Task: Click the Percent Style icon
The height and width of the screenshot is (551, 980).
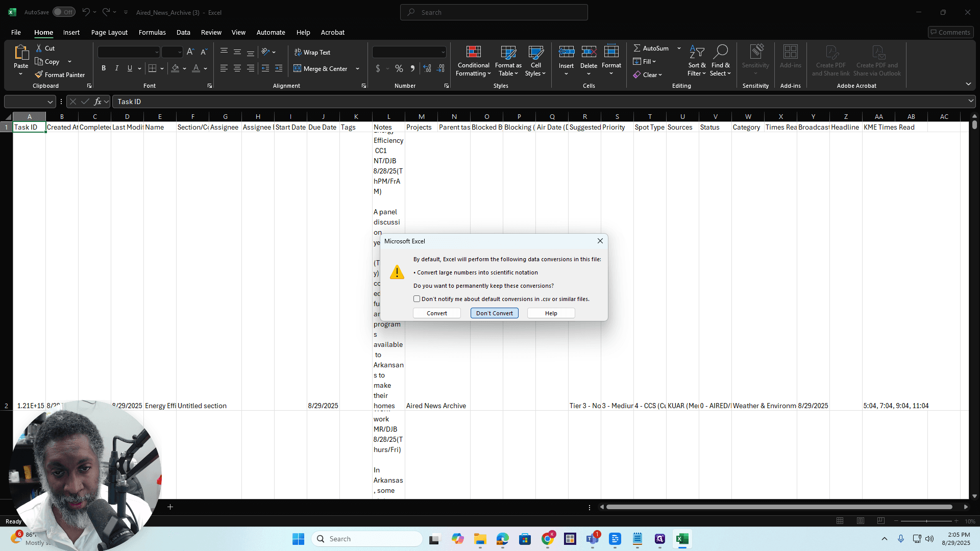Action: click(399, 68)
